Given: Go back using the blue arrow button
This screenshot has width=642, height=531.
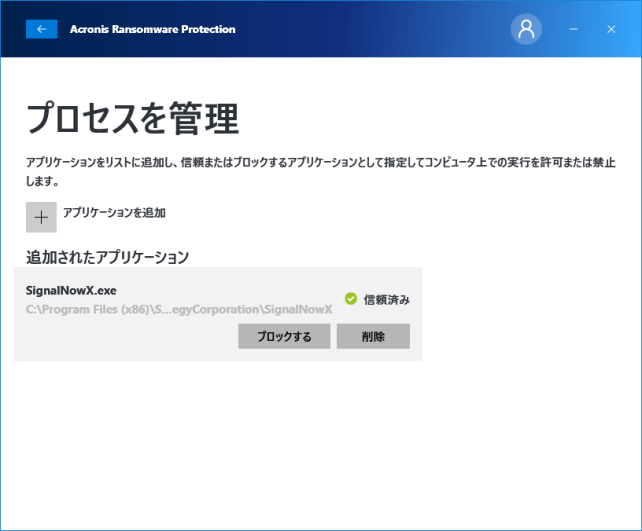Looking at the screenshot, I should [x=41, y=29].
